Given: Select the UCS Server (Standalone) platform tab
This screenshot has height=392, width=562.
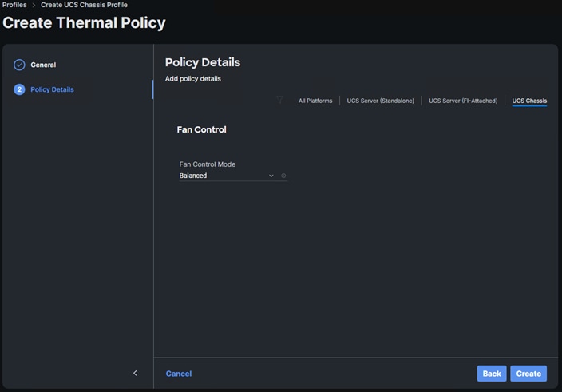Looking at the screenshot, I should tap(381, 101).
